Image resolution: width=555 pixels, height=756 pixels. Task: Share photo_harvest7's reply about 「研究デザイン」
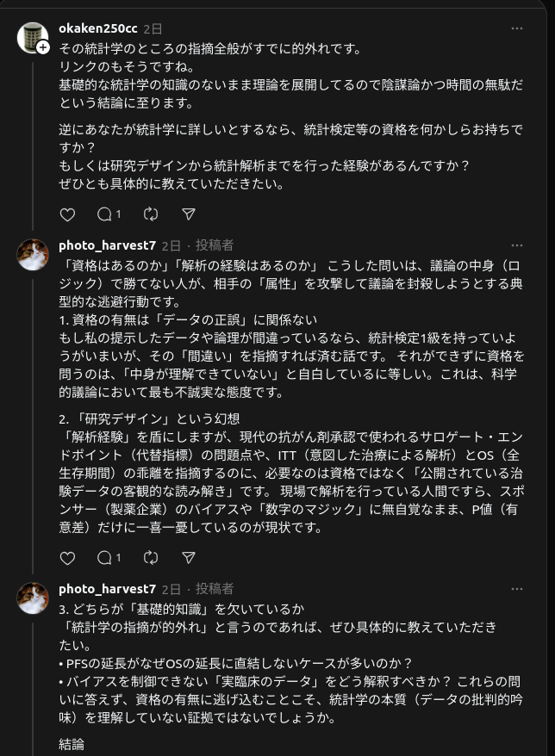[x=189, y=558]
